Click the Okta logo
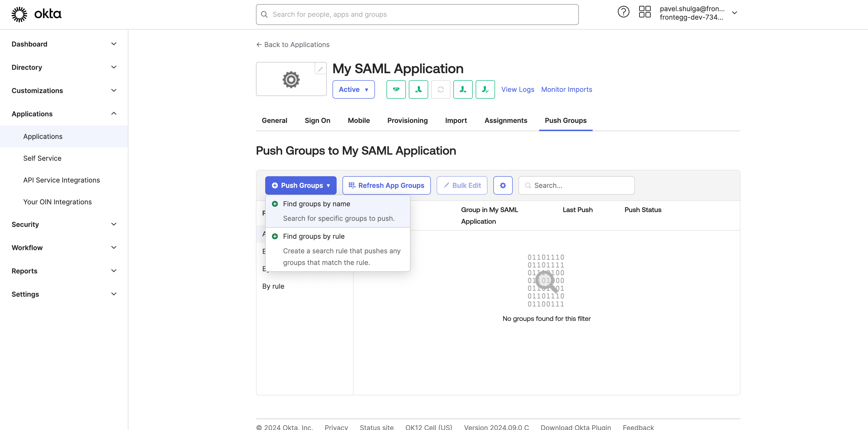868x430 pixels. pos(36,14)
